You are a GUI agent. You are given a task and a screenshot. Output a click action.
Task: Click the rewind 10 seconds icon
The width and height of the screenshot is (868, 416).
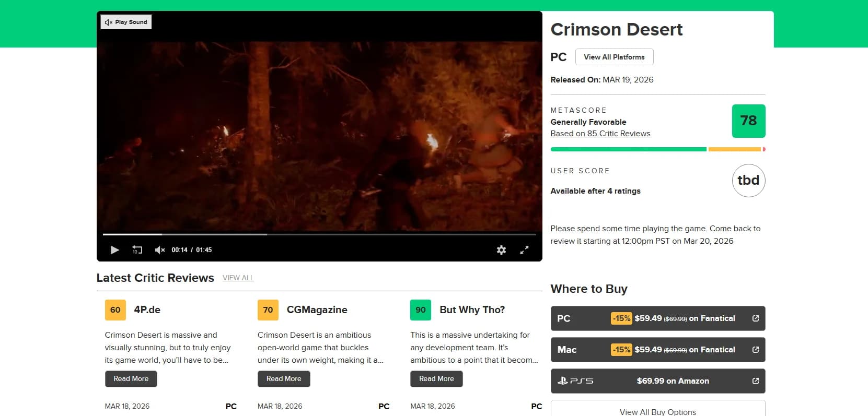[137, 250]
